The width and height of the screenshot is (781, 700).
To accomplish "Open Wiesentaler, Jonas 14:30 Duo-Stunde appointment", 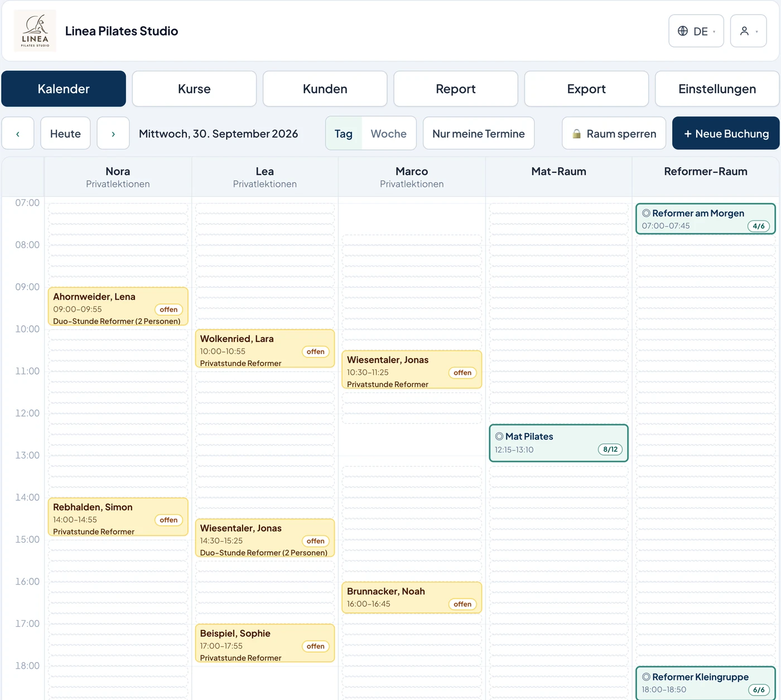I will [x=265, y=538].
